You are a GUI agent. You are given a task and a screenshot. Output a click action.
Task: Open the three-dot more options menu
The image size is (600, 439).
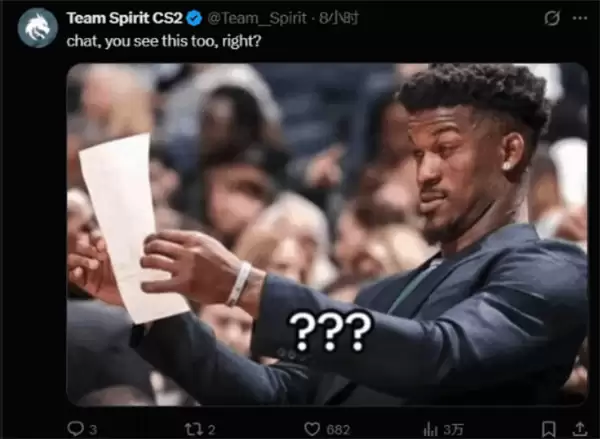pyautogui.click(x=580, y=18)
